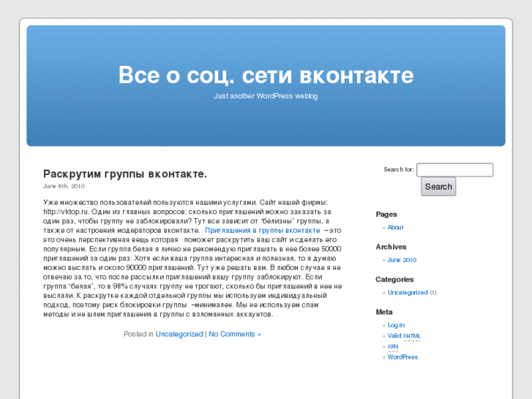This screenshot has height=399, width=532.
Task: Open the XFN link
Action: pyautogui.click(x=392, y=346)
